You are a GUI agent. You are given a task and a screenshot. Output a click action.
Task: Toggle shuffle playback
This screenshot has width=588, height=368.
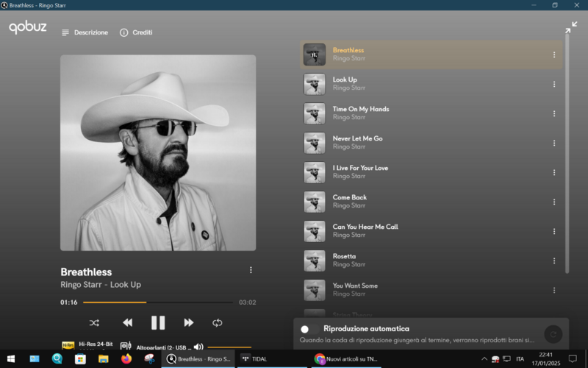(x=94, y=322)
